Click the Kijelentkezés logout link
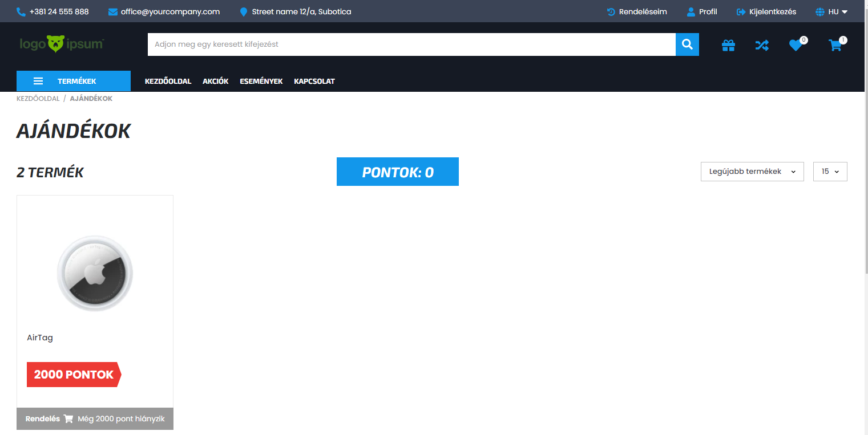 tap(766, 11)
